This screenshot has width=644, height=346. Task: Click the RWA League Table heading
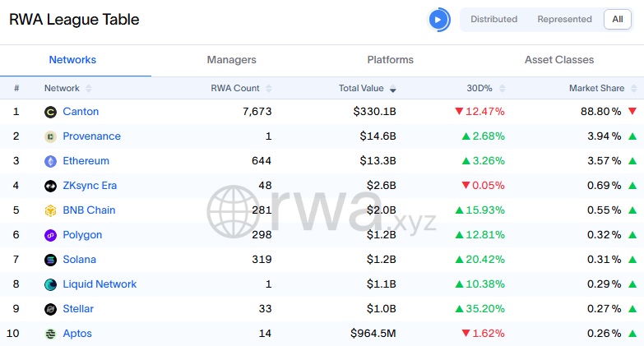[x=74, y=19]
